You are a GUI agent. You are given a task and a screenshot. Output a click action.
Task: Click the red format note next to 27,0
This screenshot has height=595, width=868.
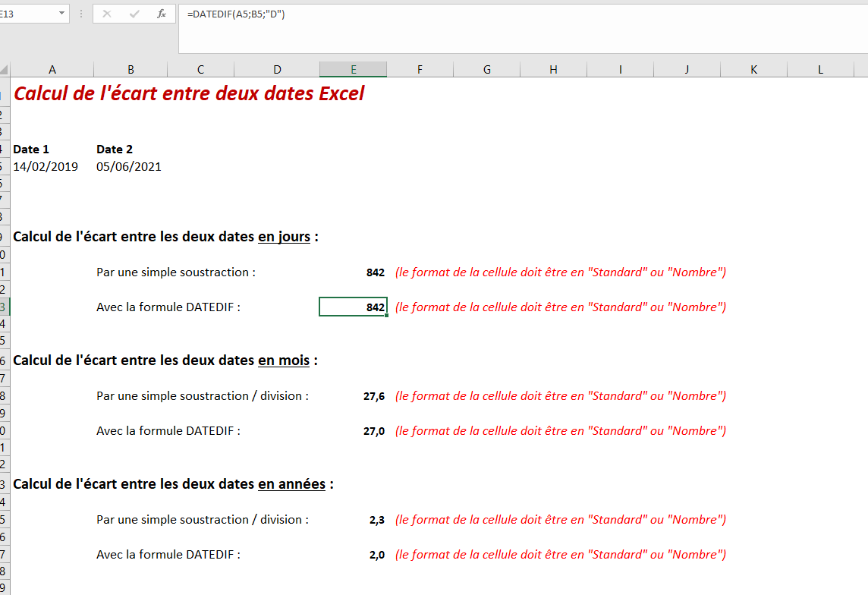coord(560,431)
